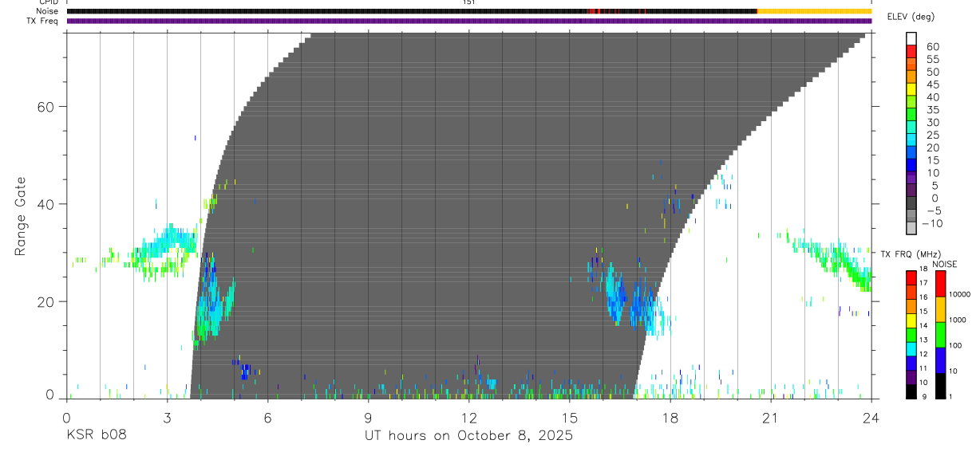
Task: Click the 'Noise' row label at top left
Action: pyautogui.click(x=48, y=11)
